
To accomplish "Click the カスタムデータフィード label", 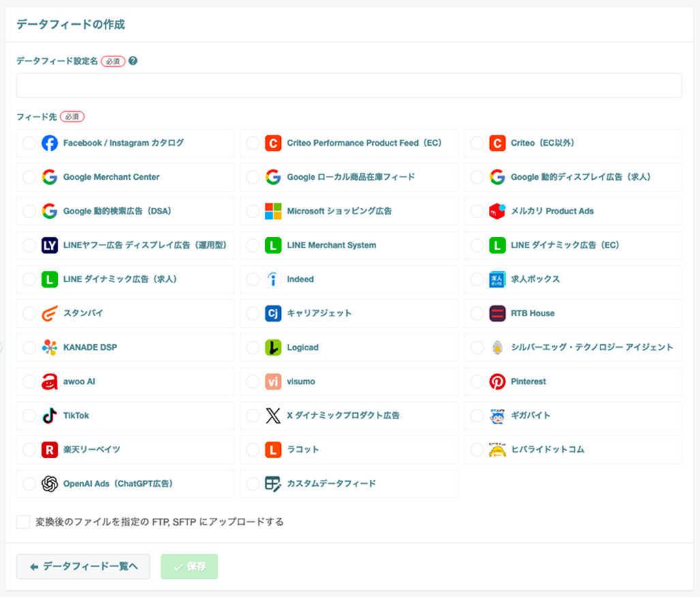I will click(x=331, y=484).
